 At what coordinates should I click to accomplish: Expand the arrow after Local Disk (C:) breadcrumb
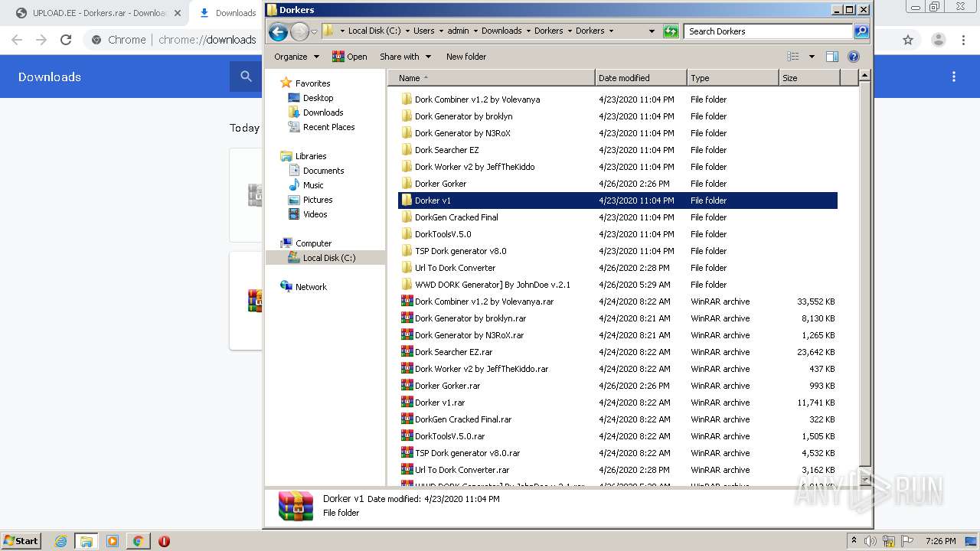407,31
